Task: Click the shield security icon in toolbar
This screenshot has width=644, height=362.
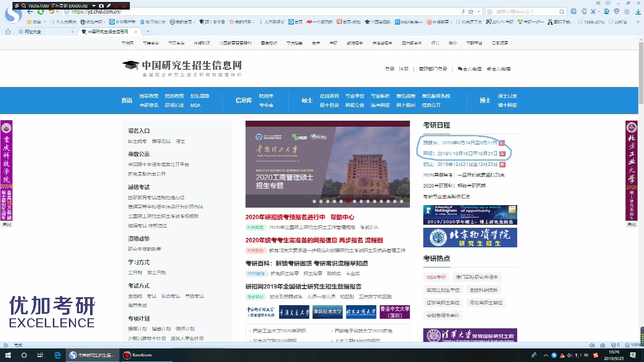Action: coord(616,11)
